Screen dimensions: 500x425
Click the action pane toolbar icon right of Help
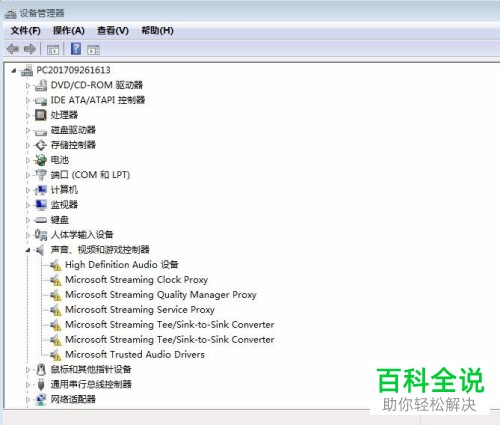pyautogui.click(x=93, y=50)
